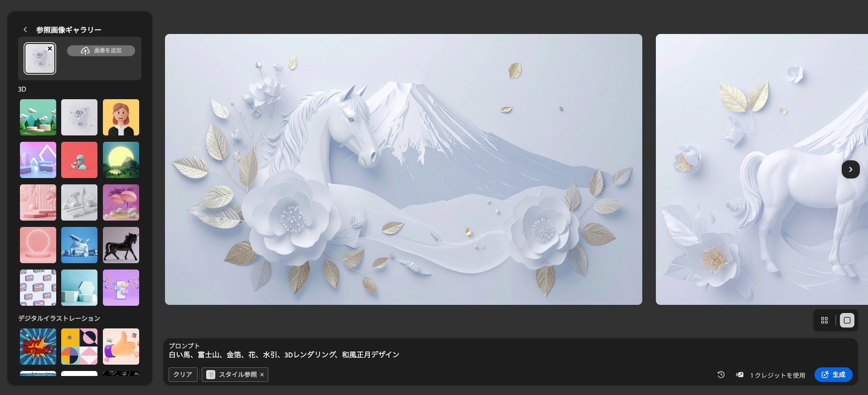Remove the スタイル参照 tag
This screenshot has width=868, height=395.
262,375
